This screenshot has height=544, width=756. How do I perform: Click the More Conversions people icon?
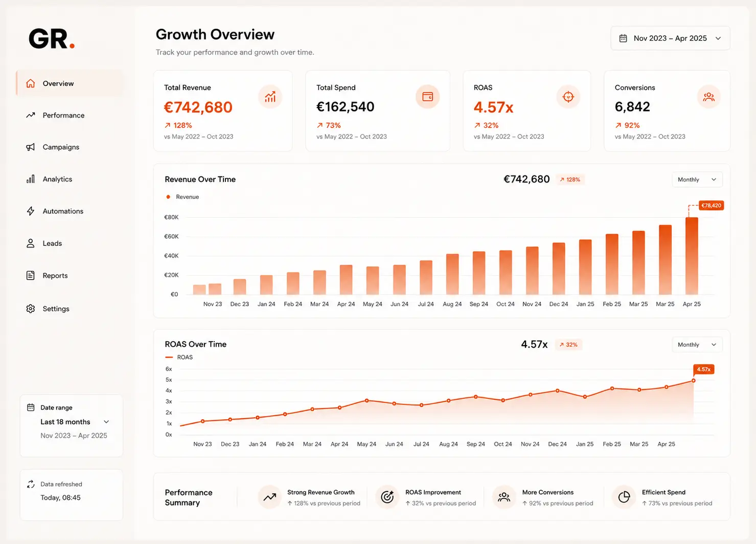[x=504, y=497]
